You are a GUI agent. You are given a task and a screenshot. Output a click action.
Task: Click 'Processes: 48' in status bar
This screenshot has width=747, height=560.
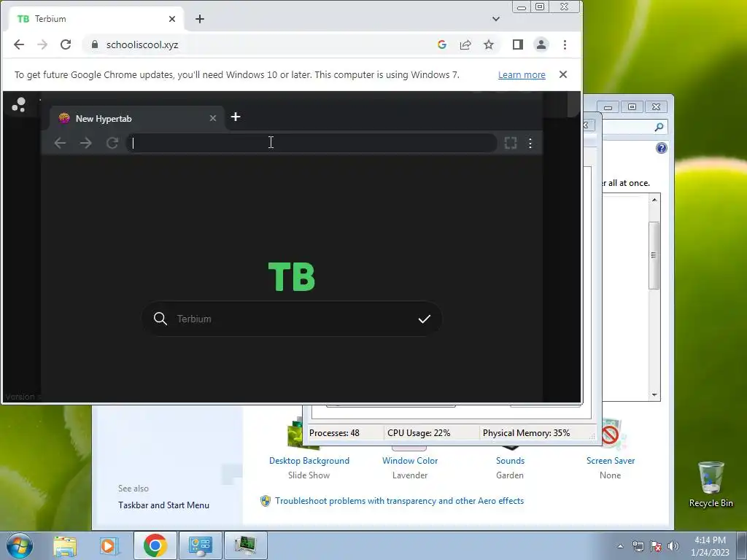pos(334,433)
